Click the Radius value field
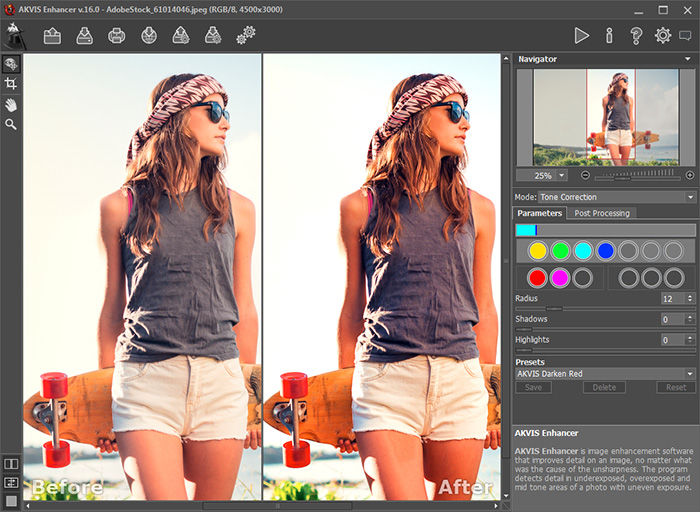Screen dimensions: 700x512 coord(673,298)
